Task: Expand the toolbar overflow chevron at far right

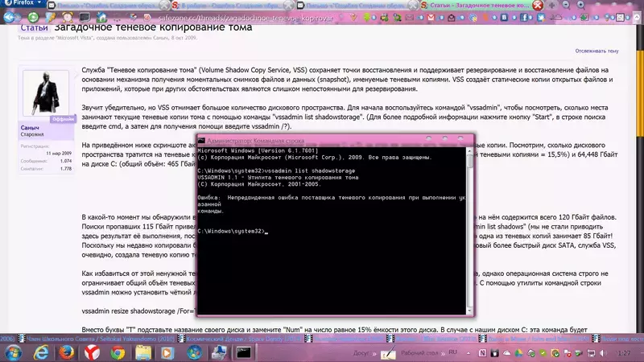Action: click(637, 18)
